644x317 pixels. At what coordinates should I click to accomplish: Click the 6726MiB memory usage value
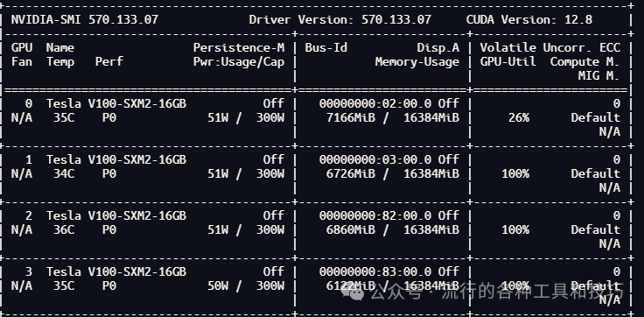(x=351, y=173)
